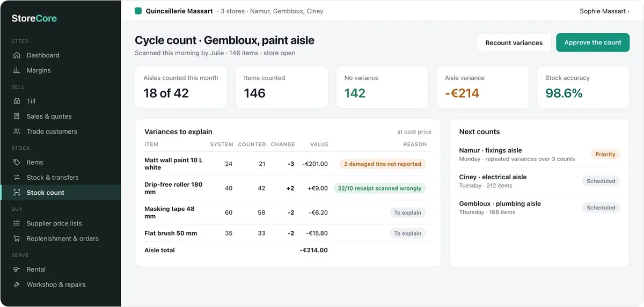Click the REASON column header
Viewport: 644px width, 307px height.
click(415, 144)
